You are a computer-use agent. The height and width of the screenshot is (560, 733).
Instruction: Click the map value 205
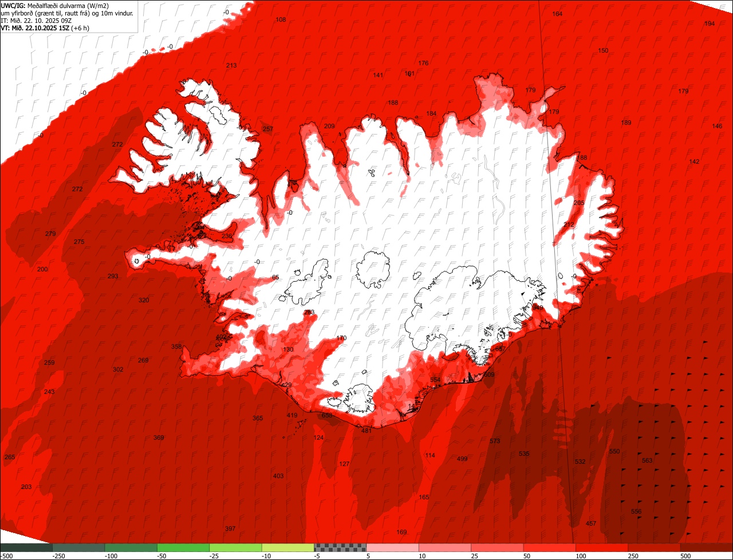tap(579, 203)
